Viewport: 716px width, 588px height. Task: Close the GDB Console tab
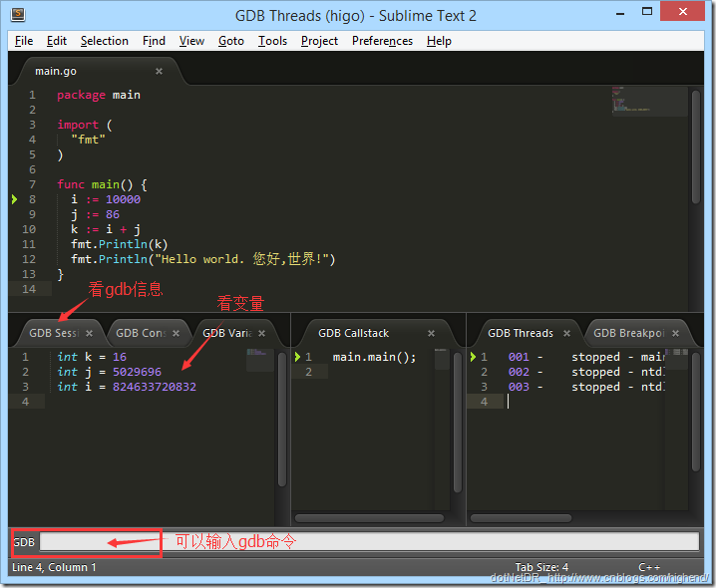click(176, 333)
